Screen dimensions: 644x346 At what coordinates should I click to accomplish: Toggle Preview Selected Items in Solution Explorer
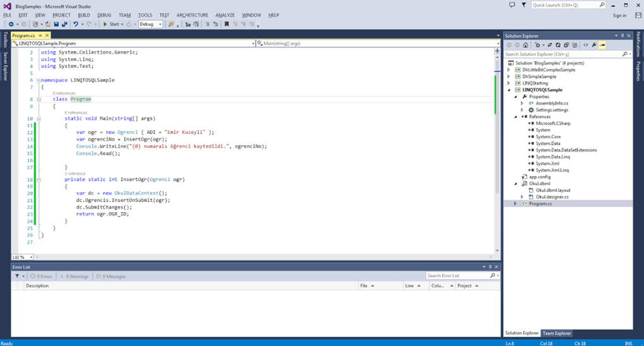point(602,45)
